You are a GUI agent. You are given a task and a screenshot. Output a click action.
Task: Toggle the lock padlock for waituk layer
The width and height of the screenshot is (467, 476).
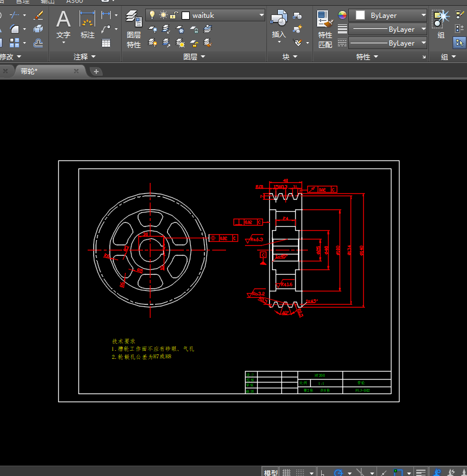coord(174,15)
